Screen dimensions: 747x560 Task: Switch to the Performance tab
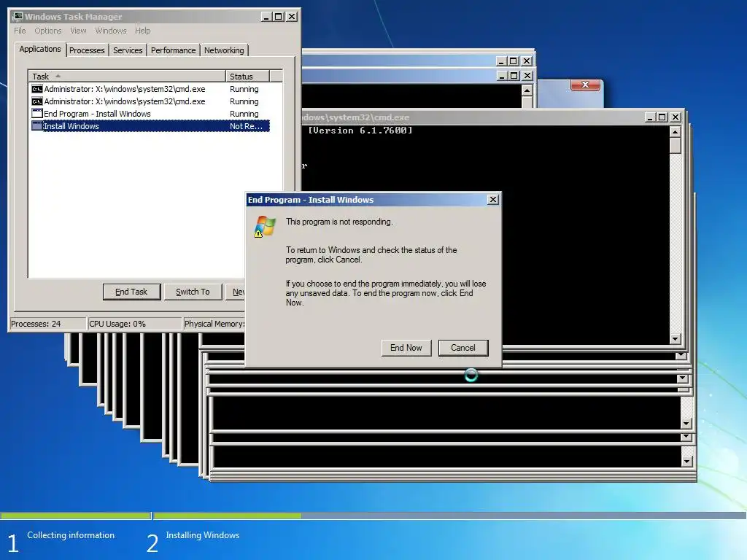[x=173, y=50]
